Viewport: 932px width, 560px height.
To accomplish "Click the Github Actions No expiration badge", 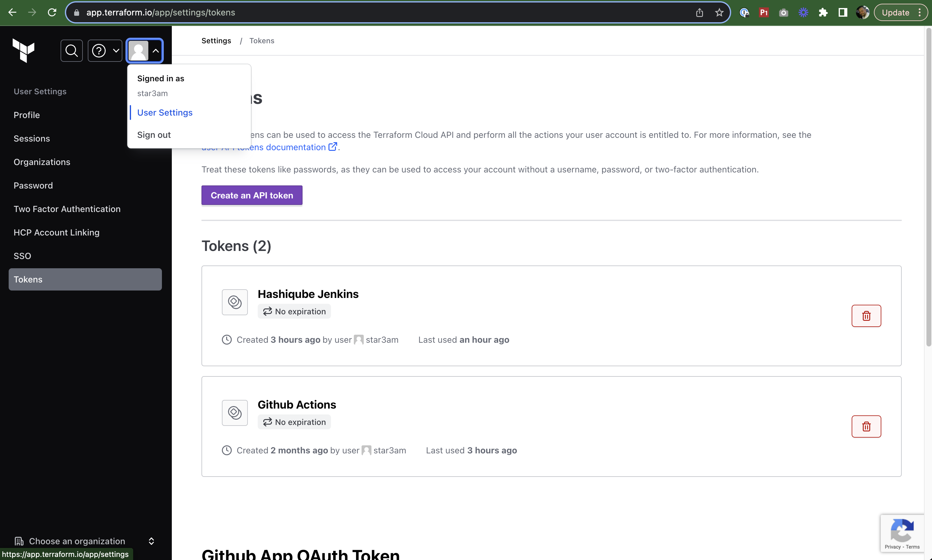I will click(x=294, y=422).
